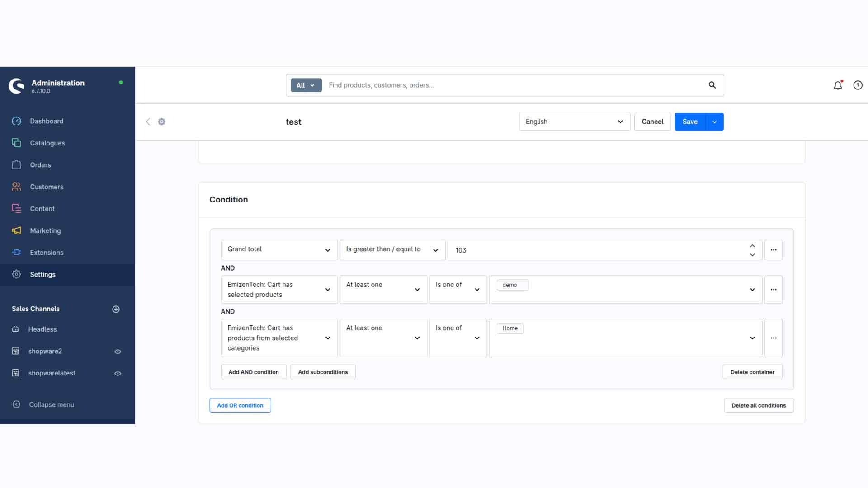Open 'Is one of' dropdown in products row
868x488 pixels.
458,290
